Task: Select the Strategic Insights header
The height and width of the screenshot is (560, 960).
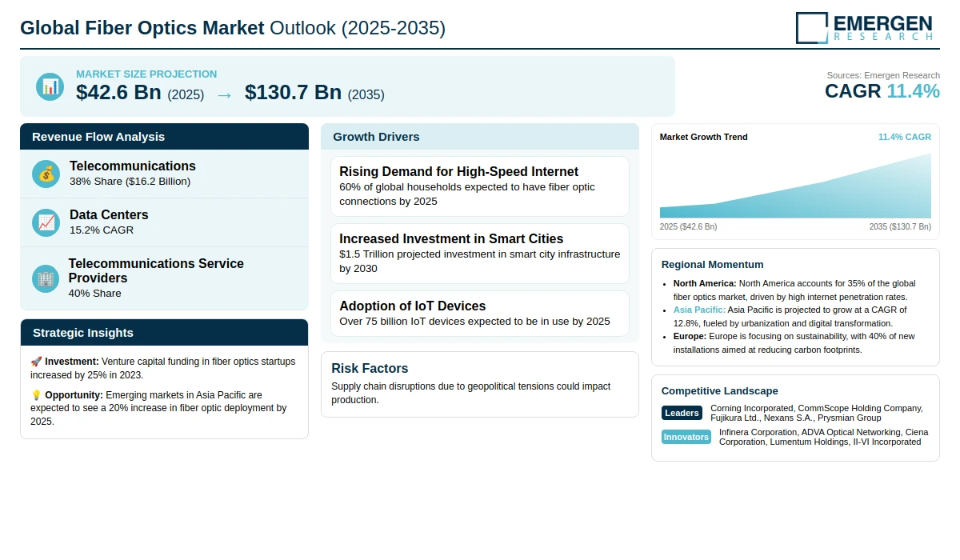Action: tap(164, 333)
